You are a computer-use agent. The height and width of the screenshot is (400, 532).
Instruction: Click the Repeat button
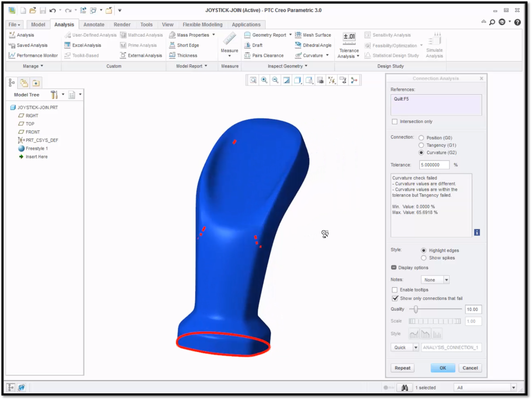[403, 368]
